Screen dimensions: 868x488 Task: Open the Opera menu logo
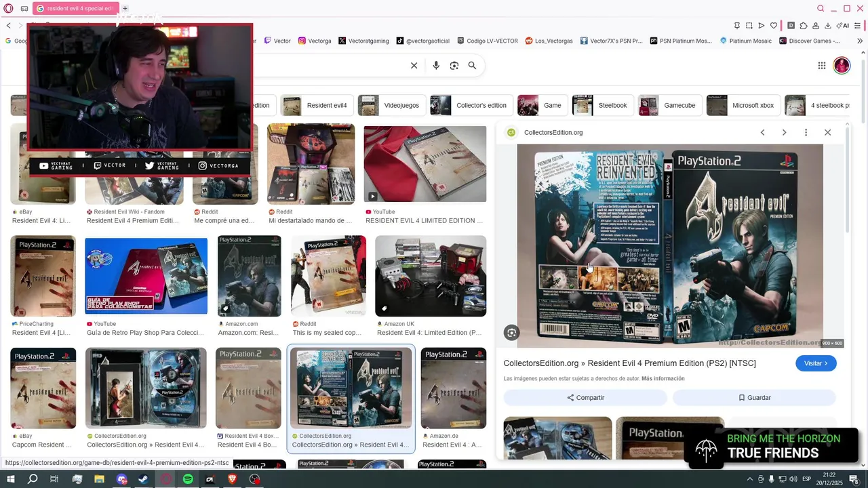[9, 9]
